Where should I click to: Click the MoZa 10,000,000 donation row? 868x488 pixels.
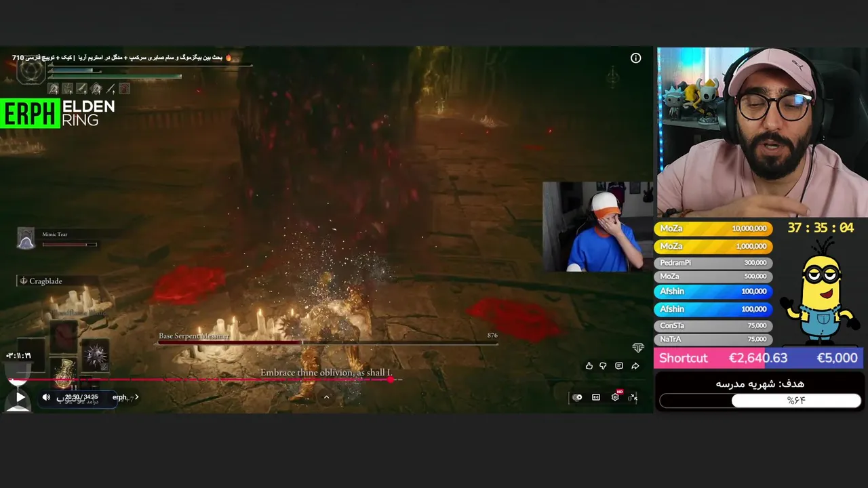pos(713,228)
